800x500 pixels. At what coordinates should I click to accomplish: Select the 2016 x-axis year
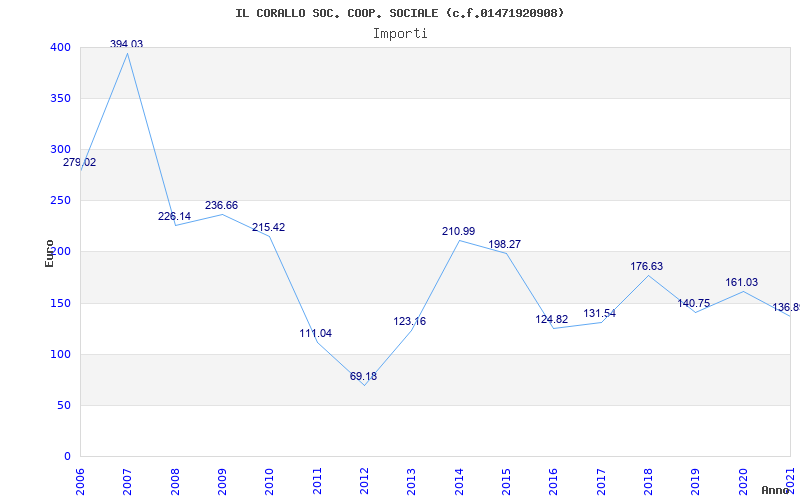(x=554, y=481)
